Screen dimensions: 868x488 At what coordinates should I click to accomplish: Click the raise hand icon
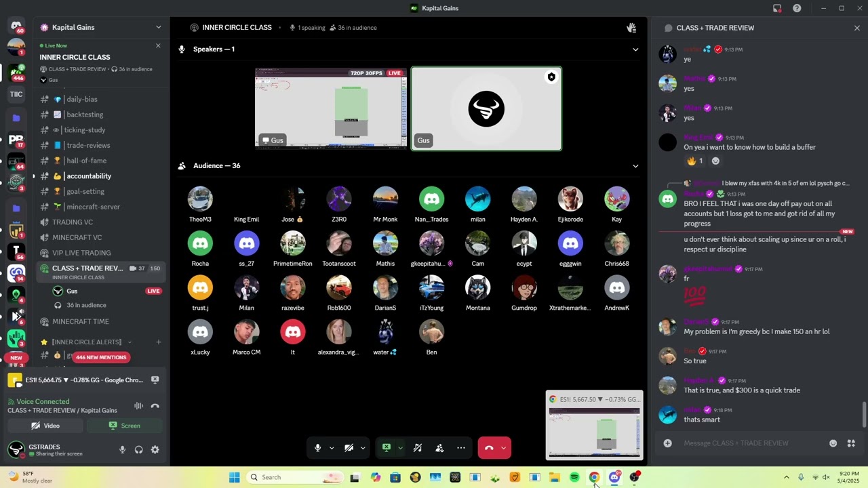(631, 28)
